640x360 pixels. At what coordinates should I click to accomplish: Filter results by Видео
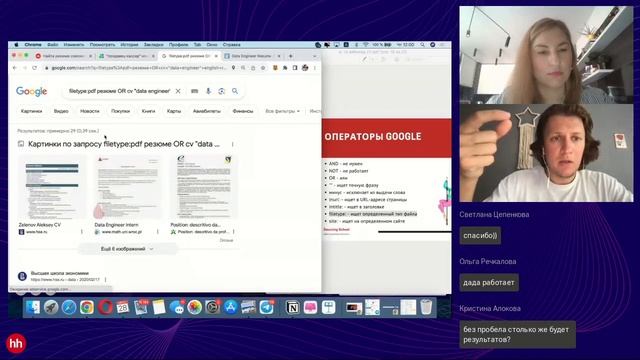point(61,111)
